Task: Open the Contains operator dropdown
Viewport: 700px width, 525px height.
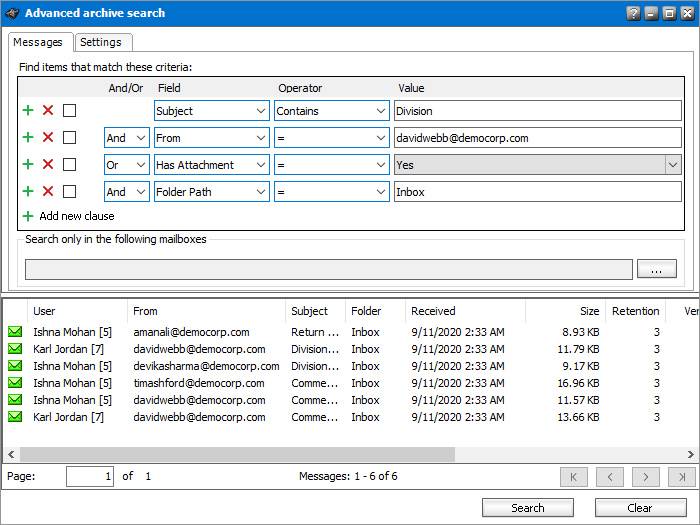Action: click(381, 111)
